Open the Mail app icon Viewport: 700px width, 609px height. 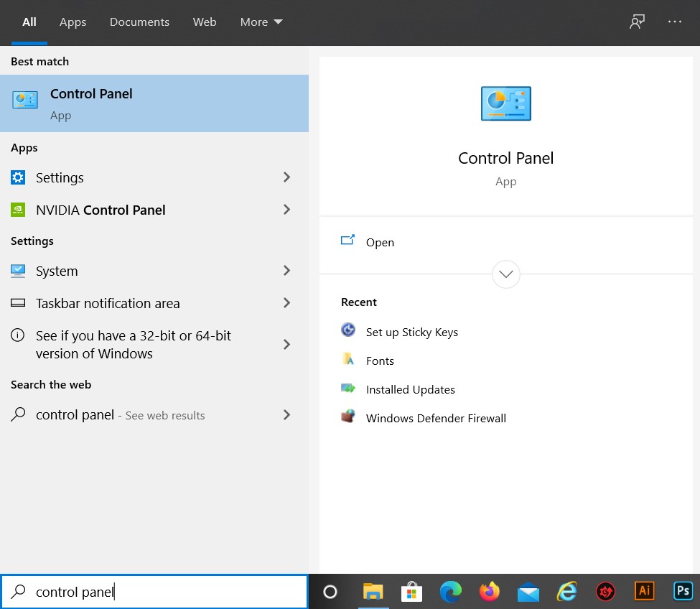tap(528, 592)
